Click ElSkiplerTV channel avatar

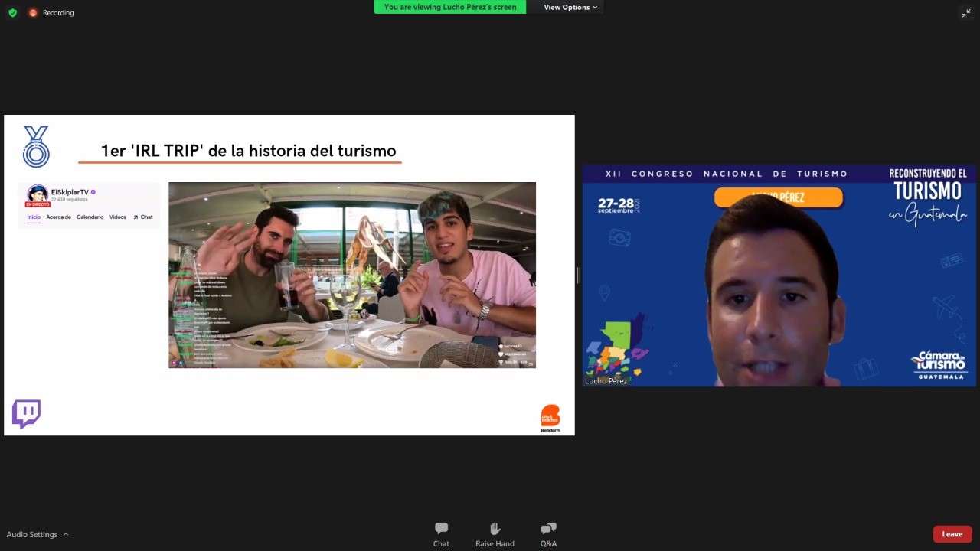click(38, 194)
